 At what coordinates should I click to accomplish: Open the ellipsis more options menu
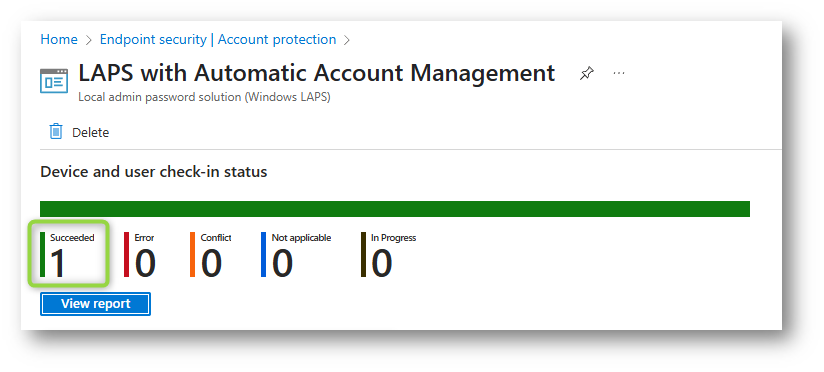[619, 73]
